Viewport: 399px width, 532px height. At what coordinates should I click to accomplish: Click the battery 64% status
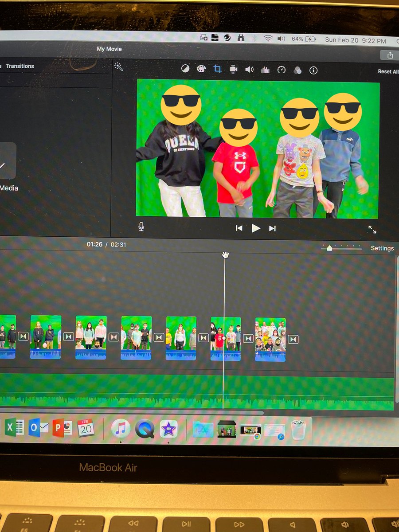pyautogui.click(x=304, y=39)
